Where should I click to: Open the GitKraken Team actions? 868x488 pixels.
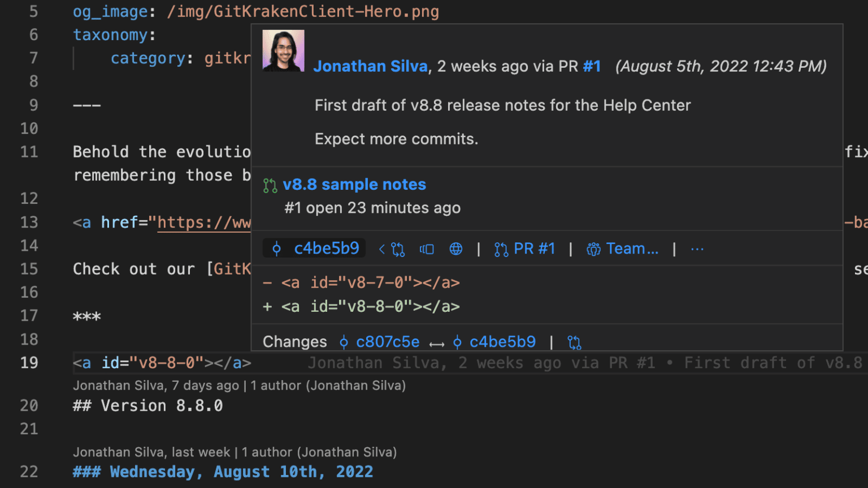click(622, 249)
